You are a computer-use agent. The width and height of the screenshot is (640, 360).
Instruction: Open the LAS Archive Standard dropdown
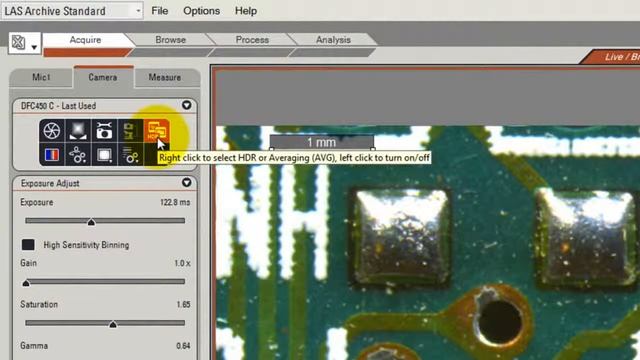(x=72, y=11)
